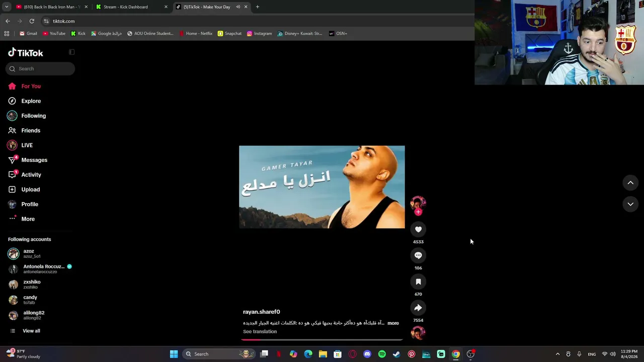
Task: Open the spinning sound disc below share
Action: [x=418, y=333]
